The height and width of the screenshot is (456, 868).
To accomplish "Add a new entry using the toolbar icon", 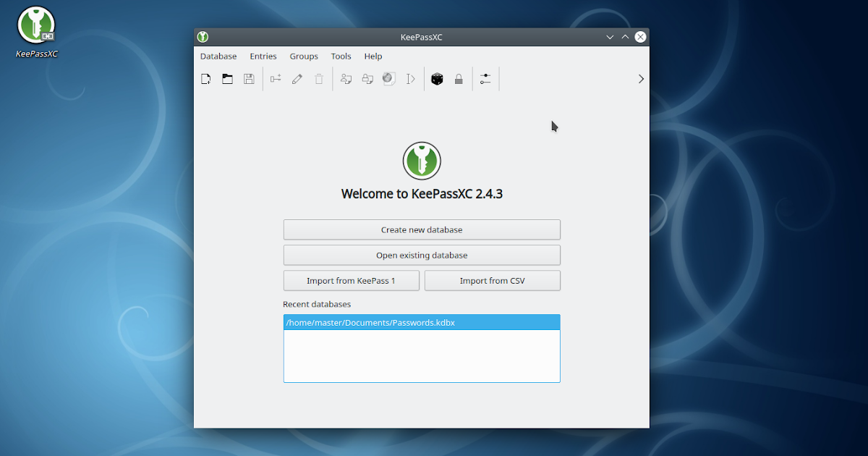I will click(275, 78).
